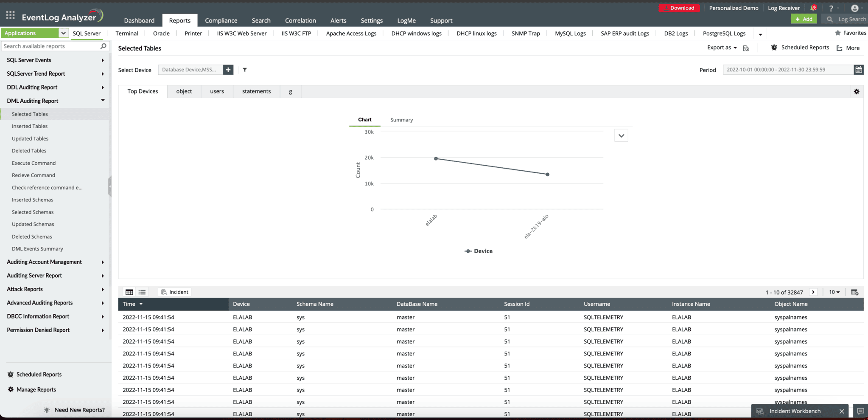Click the elalab data point on chart
Viewport: 868px width, 420px height.
436,159
